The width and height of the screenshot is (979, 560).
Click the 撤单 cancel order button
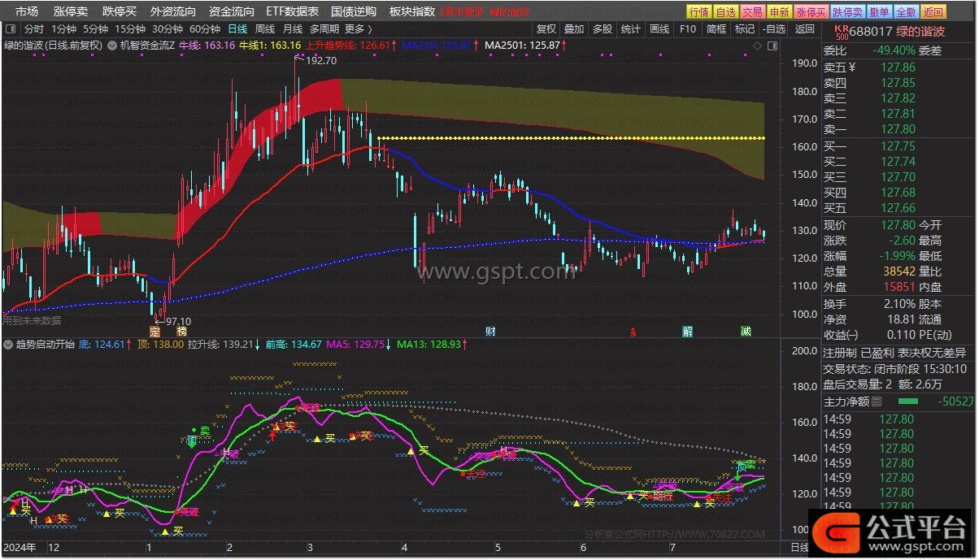pos(879,11)
